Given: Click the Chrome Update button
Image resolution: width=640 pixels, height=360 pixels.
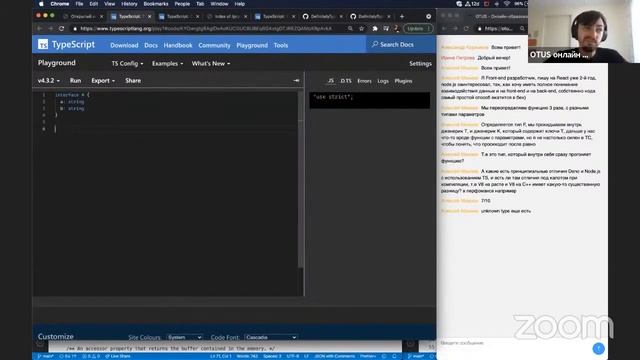Looking at the screenshot, I should pyautogui.click(x=418, y=29).
